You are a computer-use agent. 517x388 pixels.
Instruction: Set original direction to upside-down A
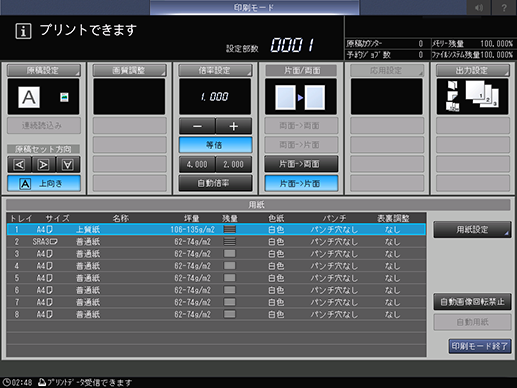coord(68,165)
